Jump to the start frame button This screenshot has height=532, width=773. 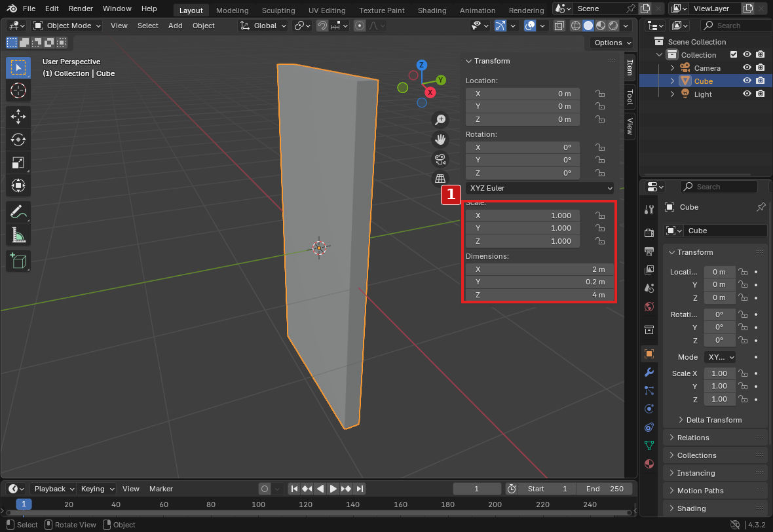point(294,489)
